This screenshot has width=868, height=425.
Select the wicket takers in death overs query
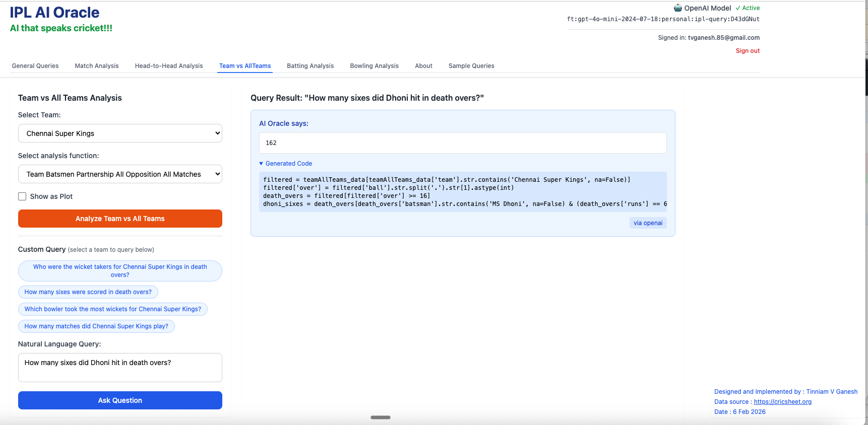click(x=120, y=271)
